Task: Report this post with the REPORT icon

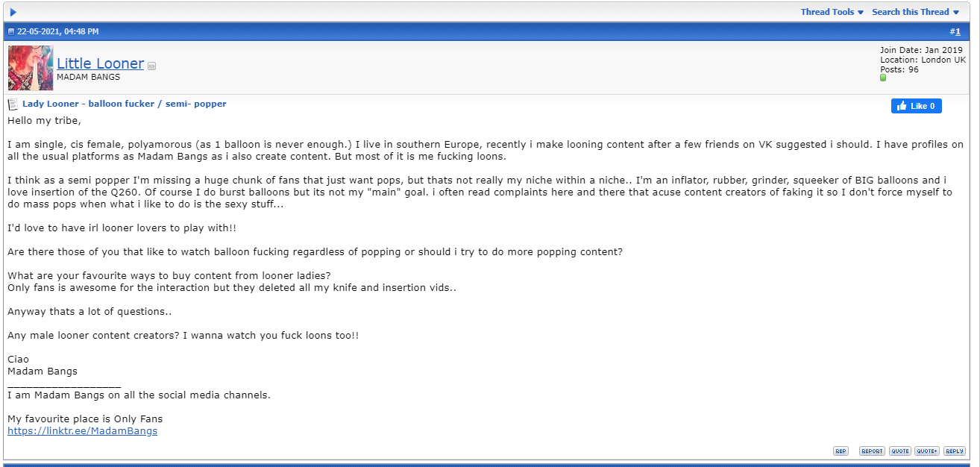Action: pyautogui.click(x=872, y=451)
